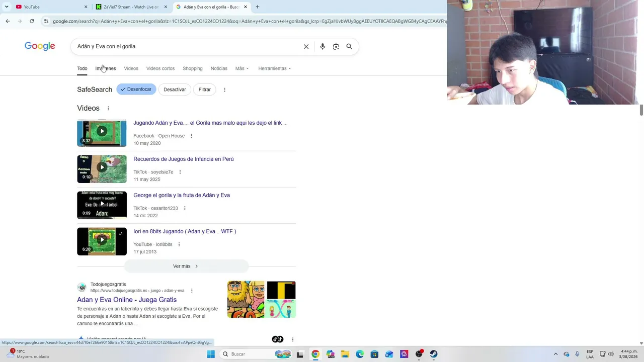Open Google Lens image search icon

(x=336, y=46)
